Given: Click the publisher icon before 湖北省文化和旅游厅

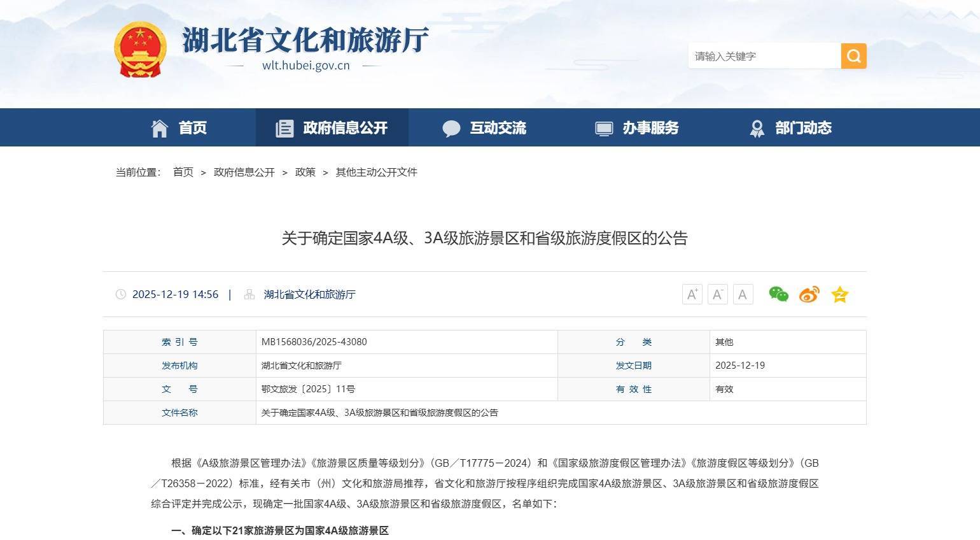Looking at the screenshot, I should point(249,294).
